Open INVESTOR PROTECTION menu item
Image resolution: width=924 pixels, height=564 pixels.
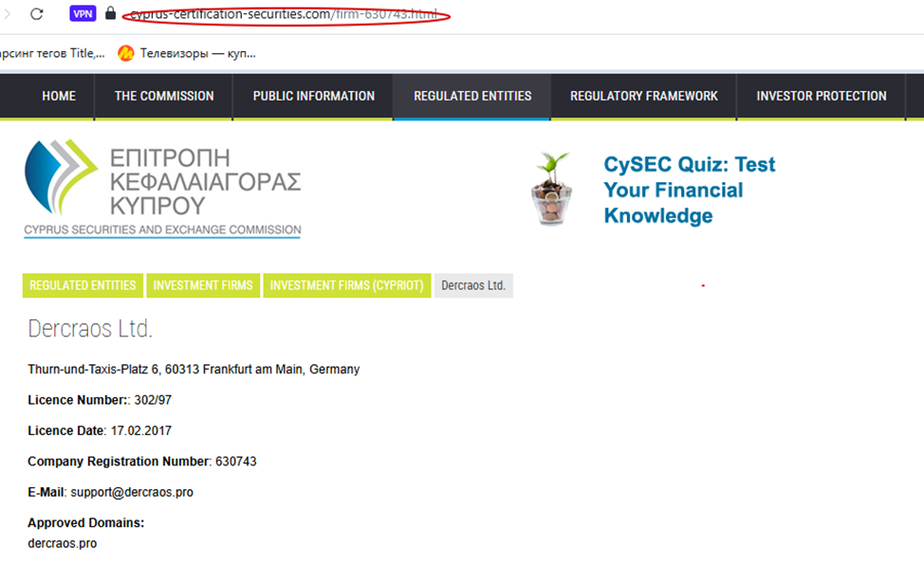pos(821,96)
